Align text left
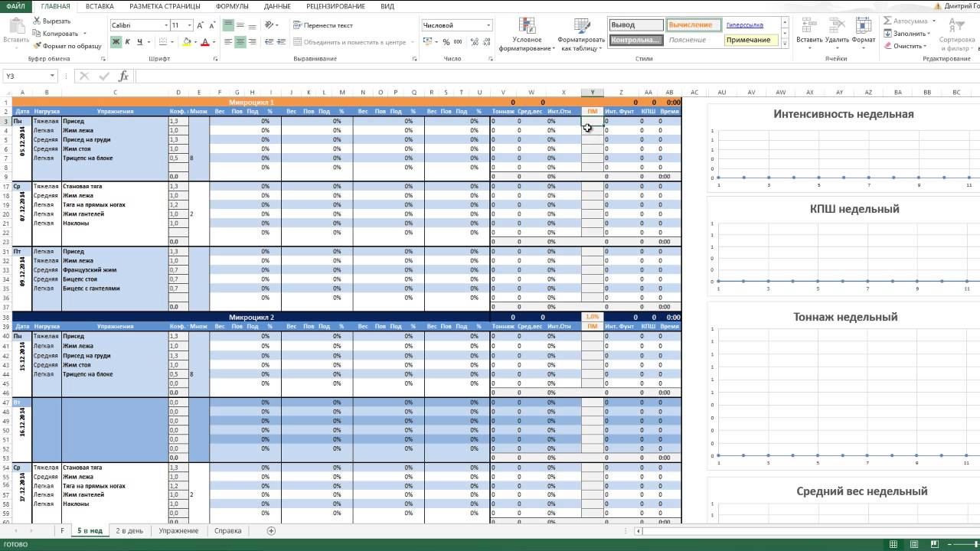Image resolution: width=980 pixels, height=551 pixels. coord(228,42)
